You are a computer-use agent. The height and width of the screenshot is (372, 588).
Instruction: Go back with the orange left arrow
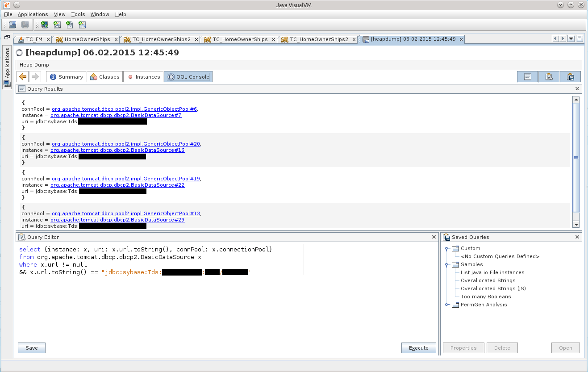click(23, 77)
